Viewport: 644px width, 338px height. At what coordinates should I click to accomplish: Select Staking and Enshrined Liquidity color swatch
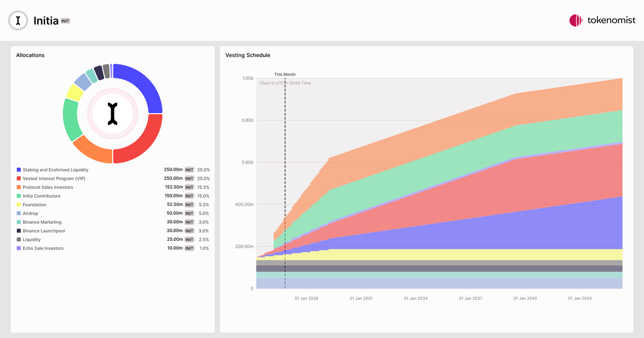click(x=19, y=170)
